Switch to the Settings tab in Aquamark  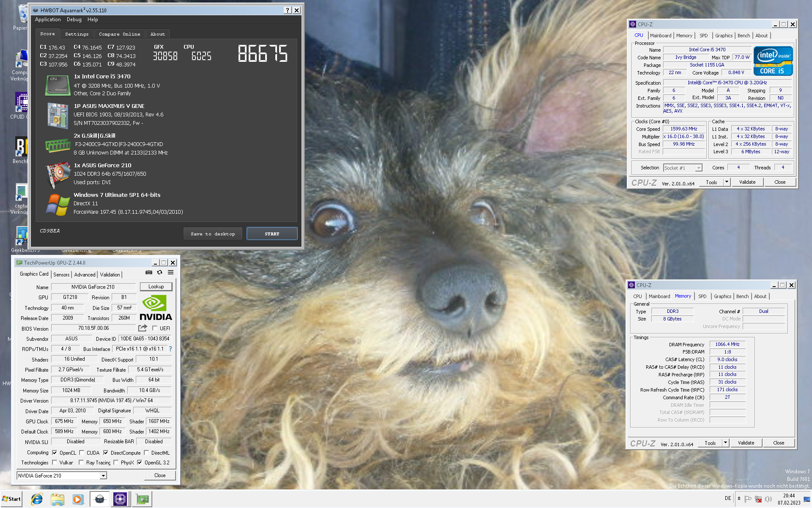click(x=77, y=34)
